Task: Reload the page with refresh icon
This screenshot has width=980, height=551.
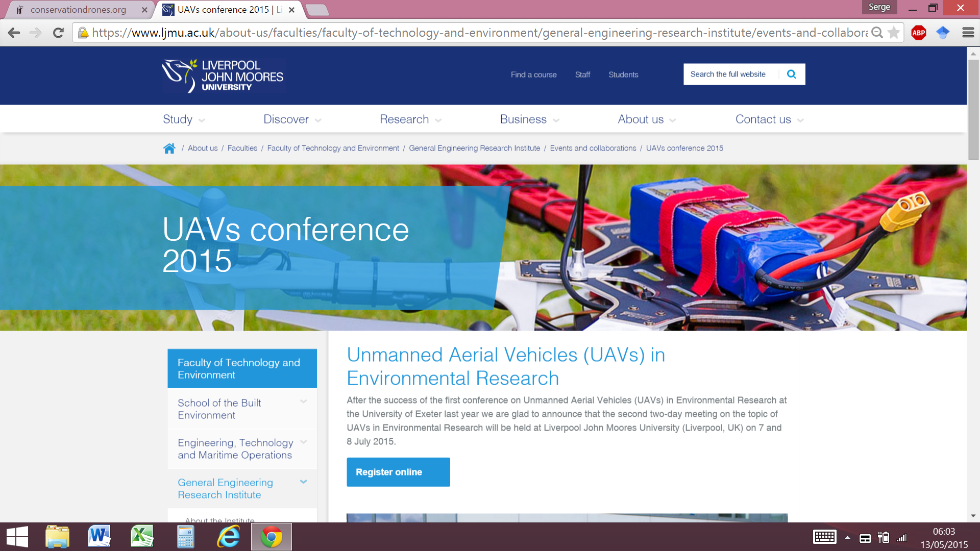Action: 58,33
